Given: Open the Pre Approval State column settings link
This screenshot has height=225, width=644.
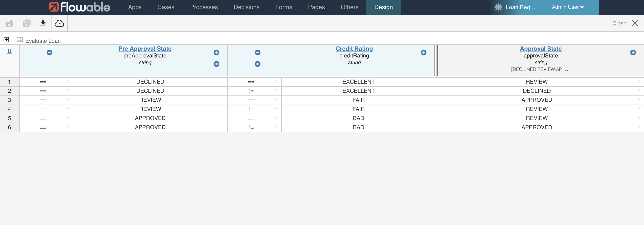Looking at the screenshot, I should pos(145,49).
